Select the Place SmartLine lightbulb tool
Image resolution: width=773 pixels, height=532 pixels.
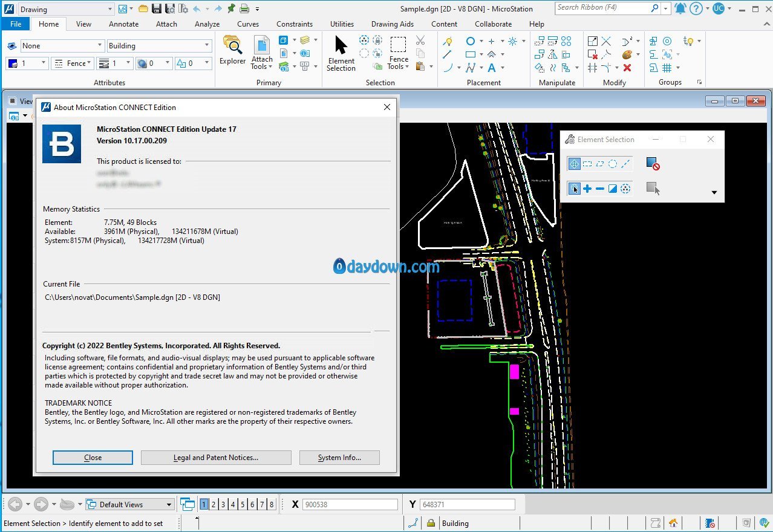pos(448,41)
